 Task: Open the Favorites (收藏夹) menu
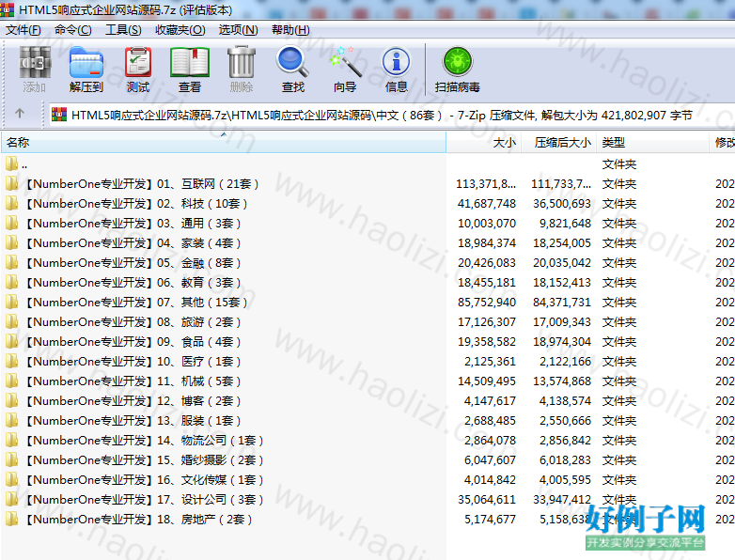click(x=180, y=30)
